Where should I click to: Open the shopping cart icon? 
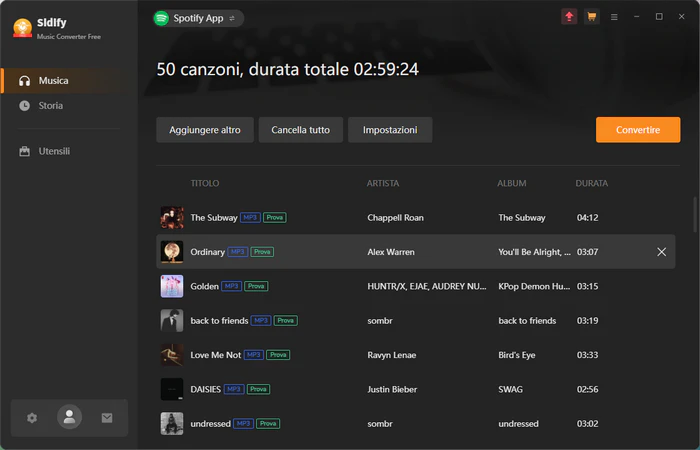click(592, 17)
